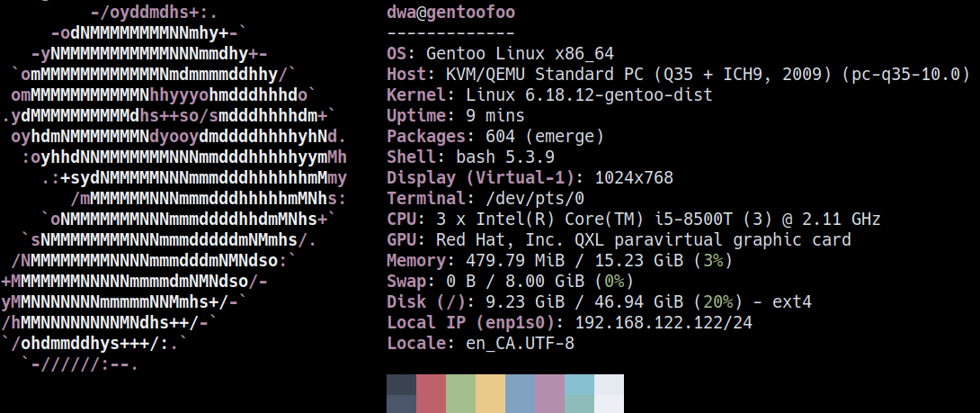Click the dwa@gentoofoo username header

[x=450, y=13]
